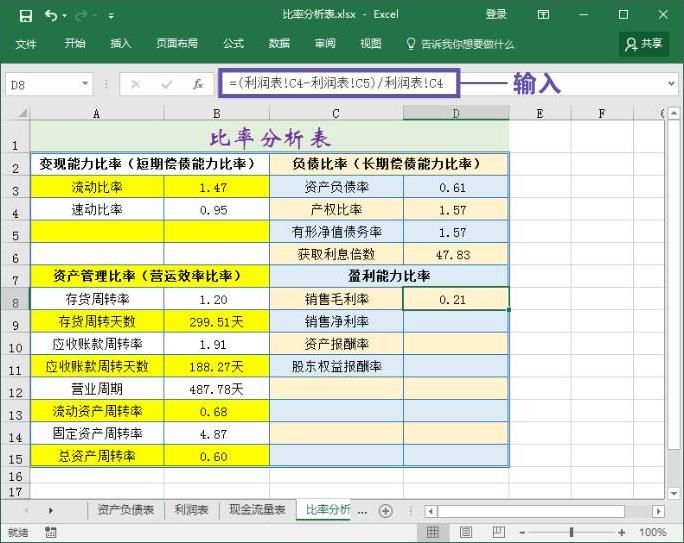684x543 pixels.
Task: Click the 共享 share button
Action: pos(644,44)
